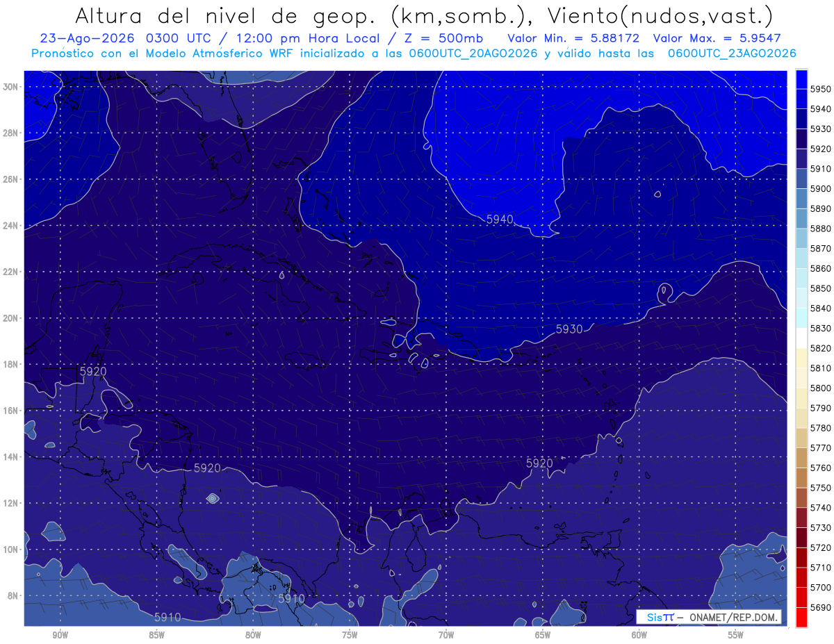This screenshot has width=834, height=644.
Task: Click the 8N latitude axis label
Action: click(13, 595)
